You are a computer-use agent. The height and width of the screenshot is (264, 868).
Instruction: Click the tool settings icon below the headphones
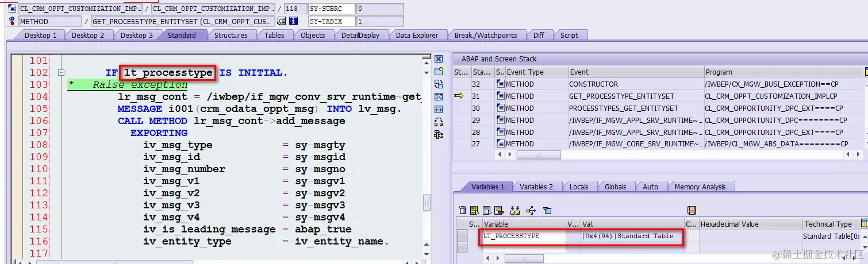point(439,135)
